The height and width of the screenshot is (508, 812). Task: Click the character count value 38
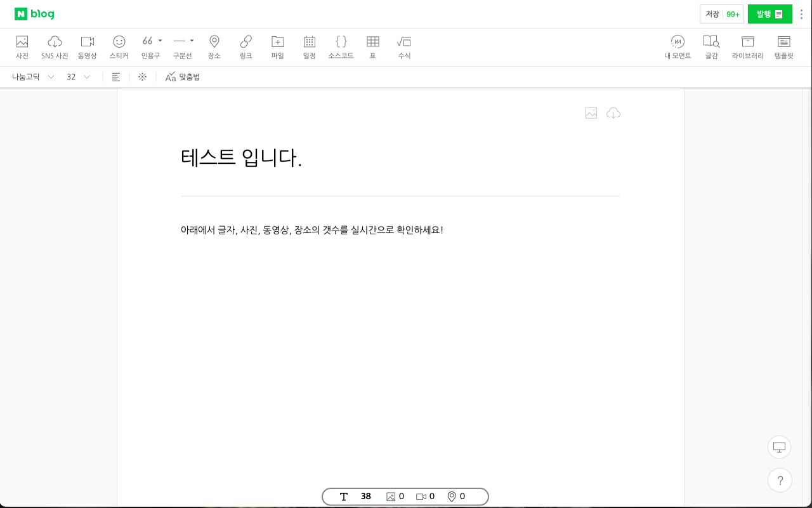click(366, 497)
